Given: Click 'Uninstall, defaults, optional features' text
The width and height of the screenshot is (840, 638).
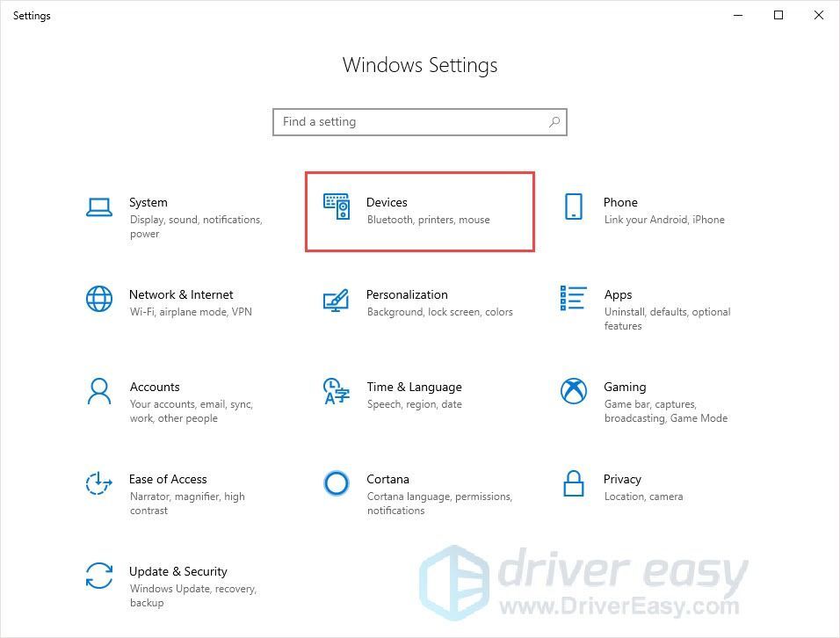Looking at the screenshot, I should coord(668,319).
